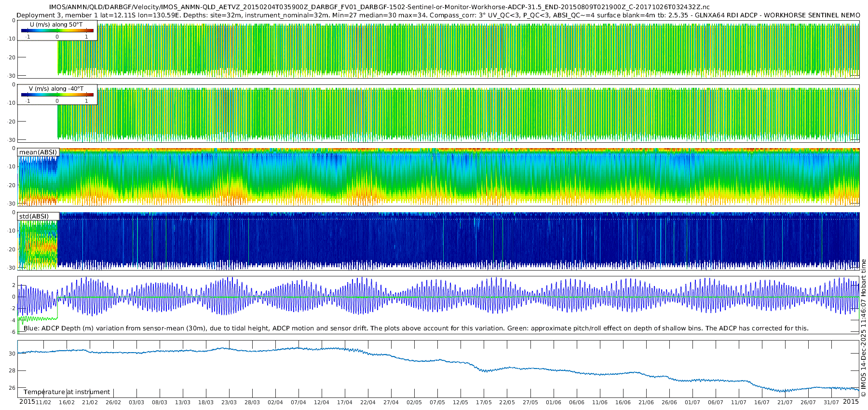Click the 11/02 date tick label
Image resolution: width=868 pixels, height=410 pixels.
tap(43, 402)
